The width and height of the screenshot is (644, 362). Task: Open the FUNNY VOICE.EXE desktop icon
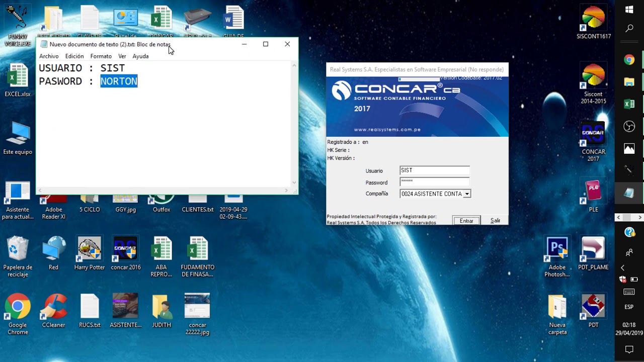point(18,25)
